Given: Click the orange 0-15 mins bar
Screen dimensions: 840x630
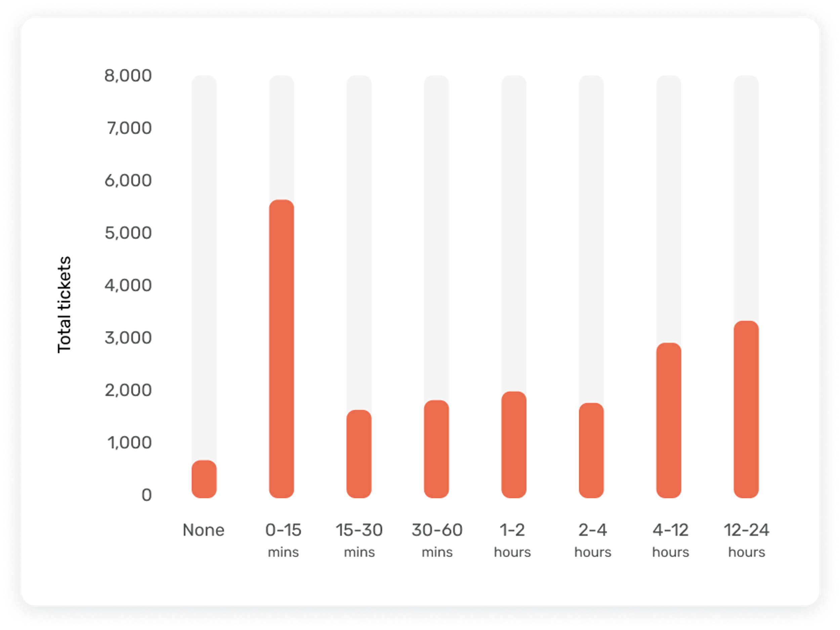Looking at the screenshot, I should pyautogui.click(x=281, y=348).
